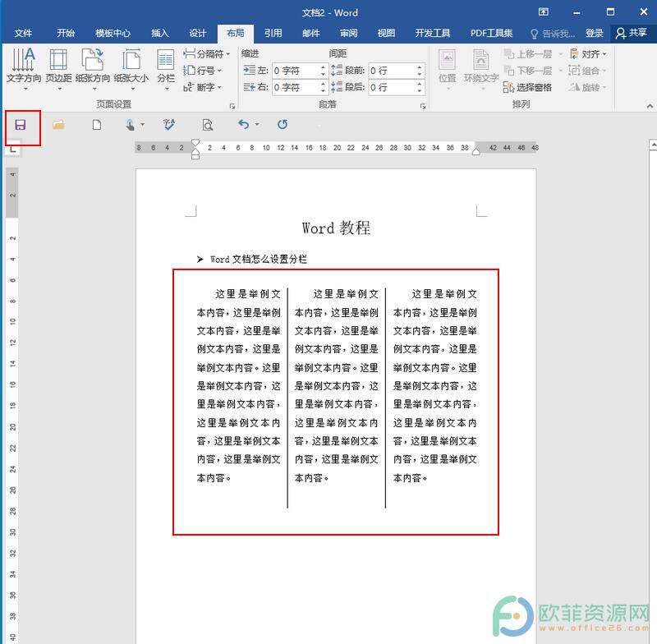This screenshot has width=657, height=644.
Task: Click the left indent square marker on ruler
Action: (195, 156)
